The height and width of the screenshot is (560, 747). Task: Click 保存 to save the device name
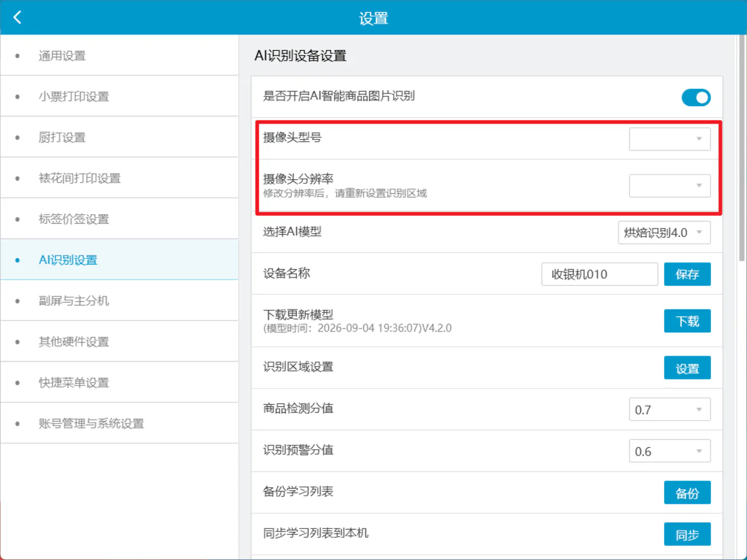tap(687, 274)
